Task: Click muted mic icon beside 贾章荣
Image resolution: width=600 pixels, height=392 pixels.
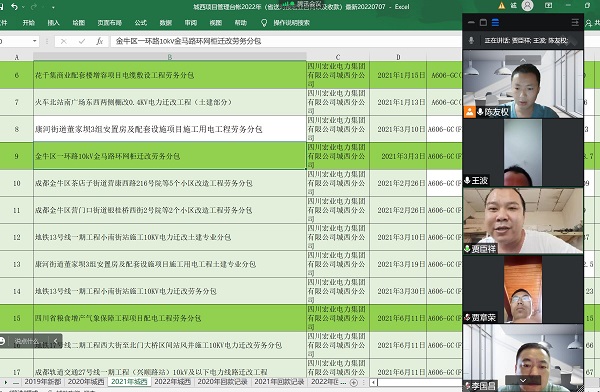Action: point(467,317)
